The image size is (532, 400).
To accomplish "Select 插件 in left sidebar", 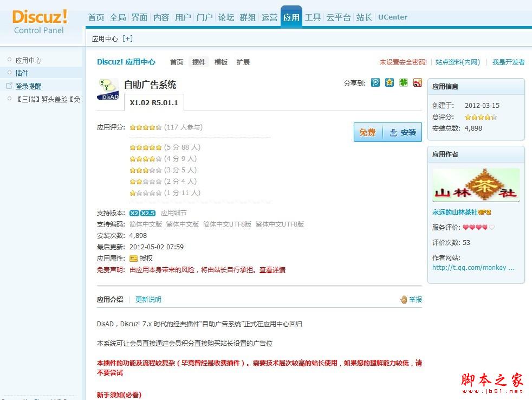I will pos(22,73).
